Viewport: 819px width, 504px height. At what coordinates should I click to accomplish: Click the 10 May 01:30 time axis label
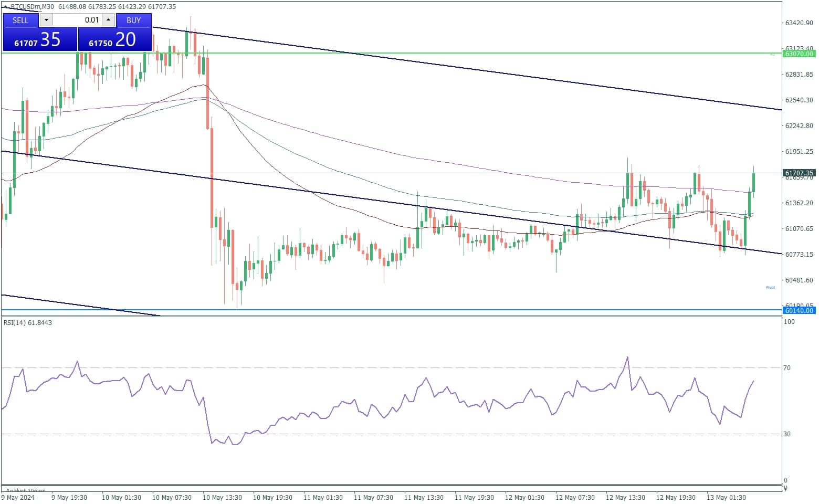pyautogui.click(x=121, y=498)
